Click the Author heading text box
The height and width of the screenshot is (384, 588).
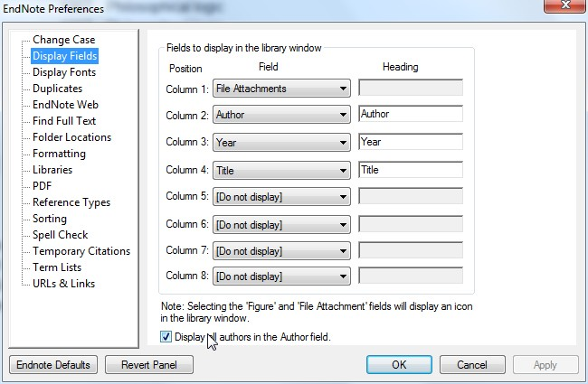click(411, 114)
